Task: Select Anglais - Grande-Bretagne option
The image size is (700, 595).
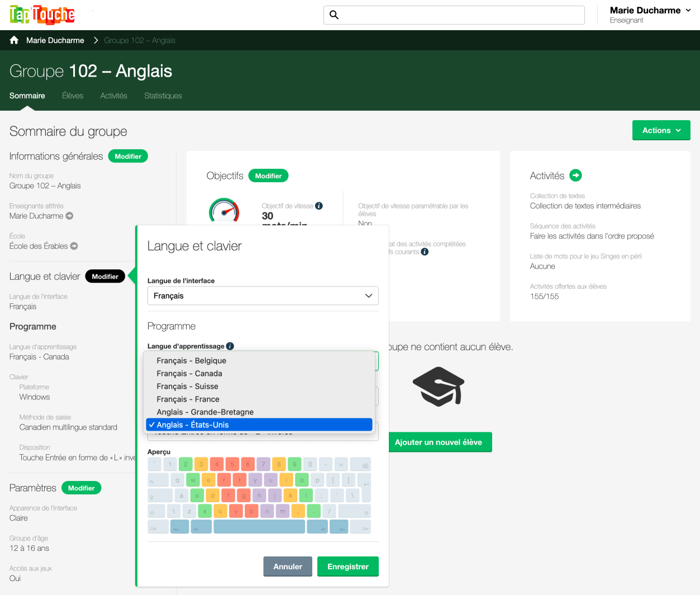Action: [259, 412]
